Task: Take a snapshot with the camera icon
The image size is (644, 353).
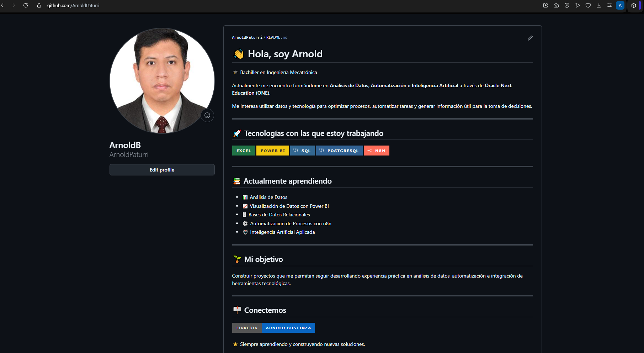Action: (x=556, y=5)
